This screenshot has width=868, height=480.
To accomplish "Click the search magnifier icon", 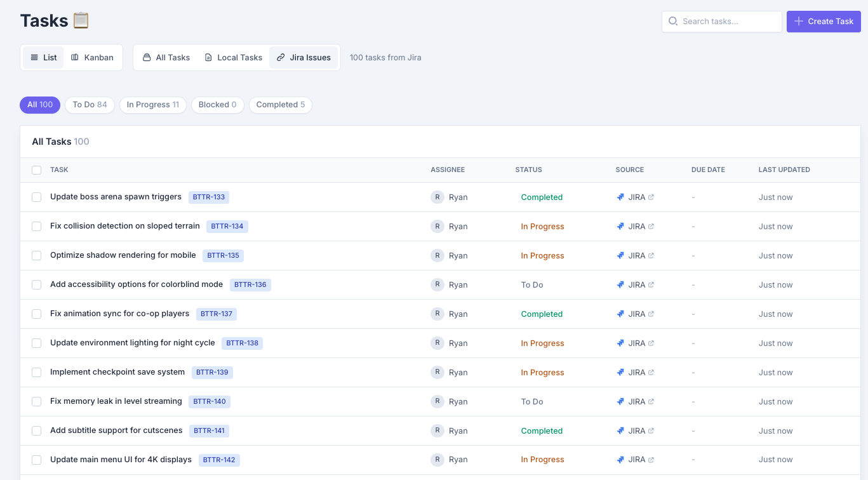I will pyautogui.click(x=672, y=21).
